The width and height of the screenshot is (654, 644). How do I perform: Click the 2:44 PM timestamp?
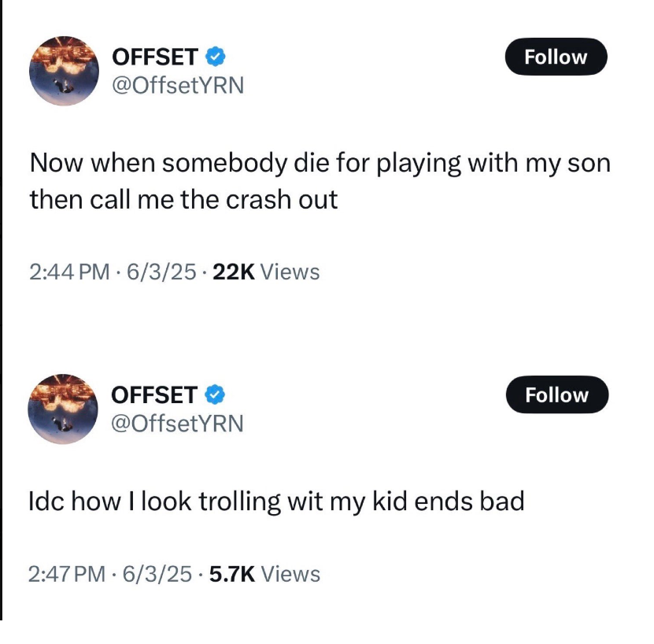click(x=69, y=272)
